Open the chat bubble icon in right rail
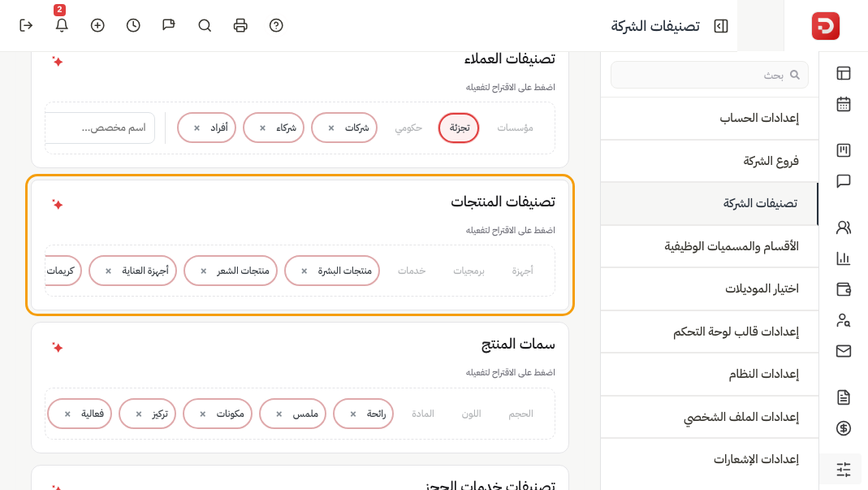 click(x=843, y=181)
